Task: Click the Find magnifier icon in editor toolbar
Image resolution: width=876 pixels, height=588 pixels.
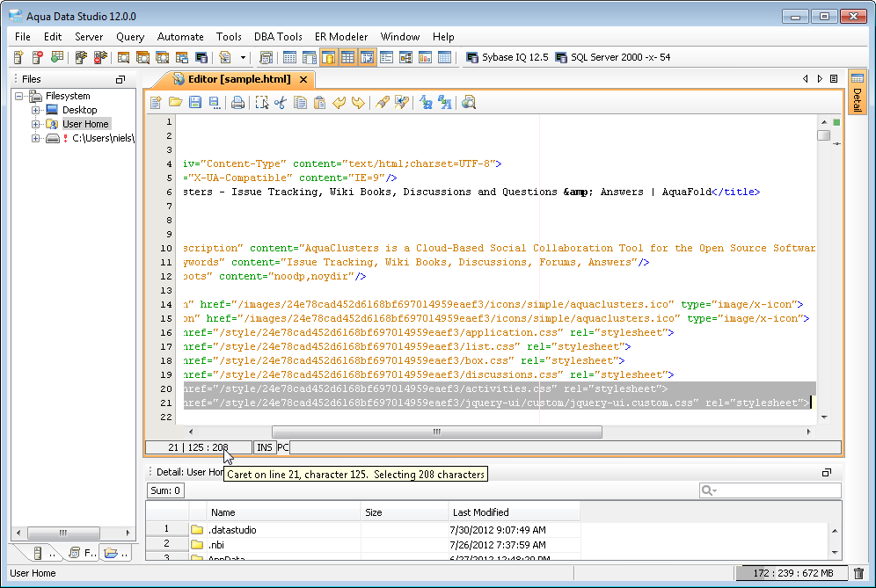Action: 469,103
